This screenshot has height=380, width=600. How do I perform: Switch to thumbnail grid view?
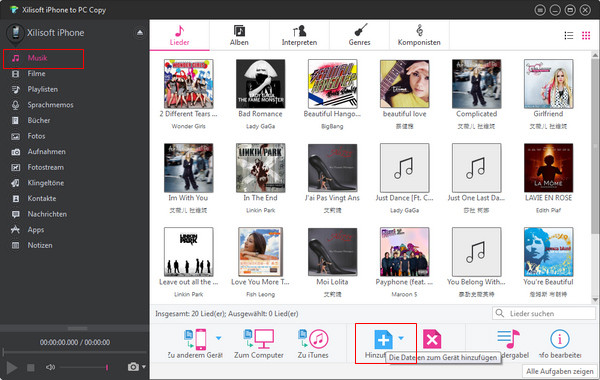[x=586, y=36]
